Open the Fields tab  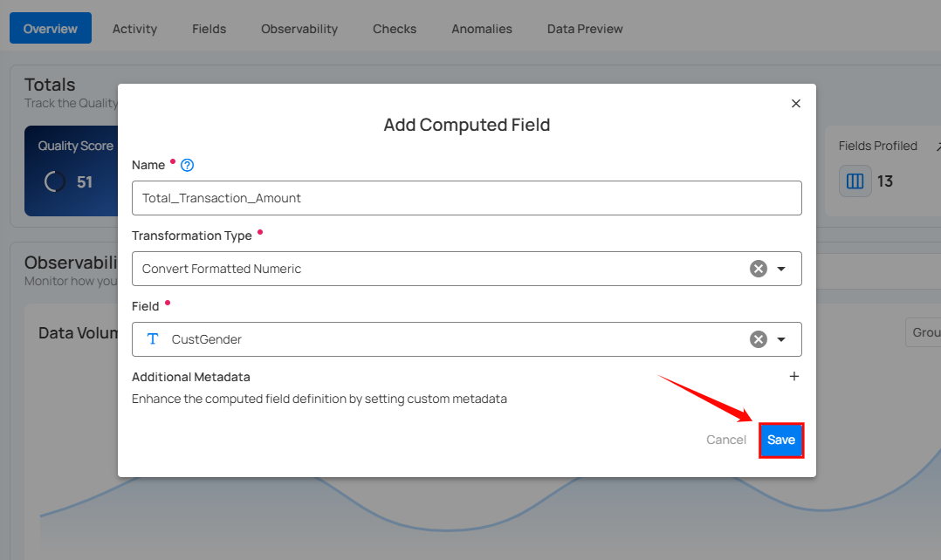point(209,29)
